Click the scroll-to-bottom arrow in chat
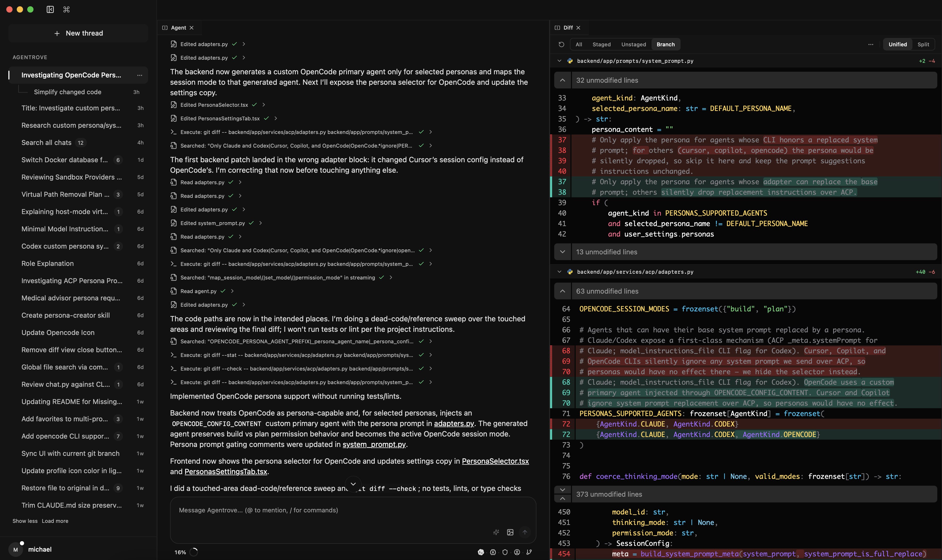The width and height of the screenshot is (942, 560). [x=353, y=484]
